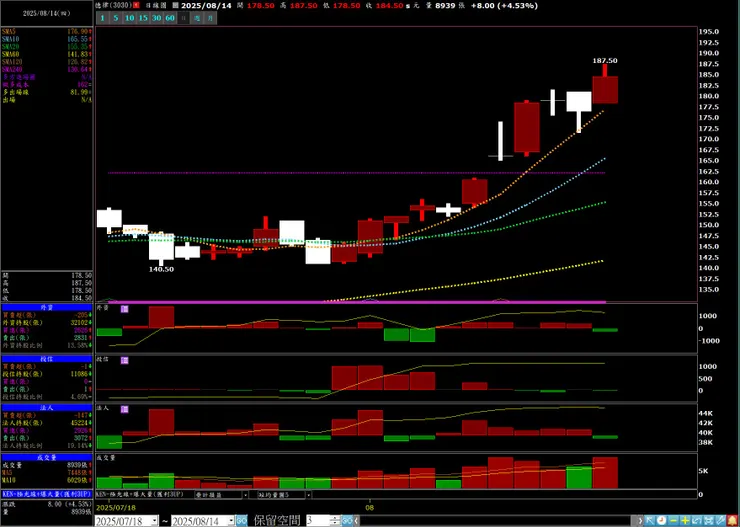Screen dimensions: 740x527
Task: Open the start date 2025/07/18 dropdown
Action: (155, 521)
